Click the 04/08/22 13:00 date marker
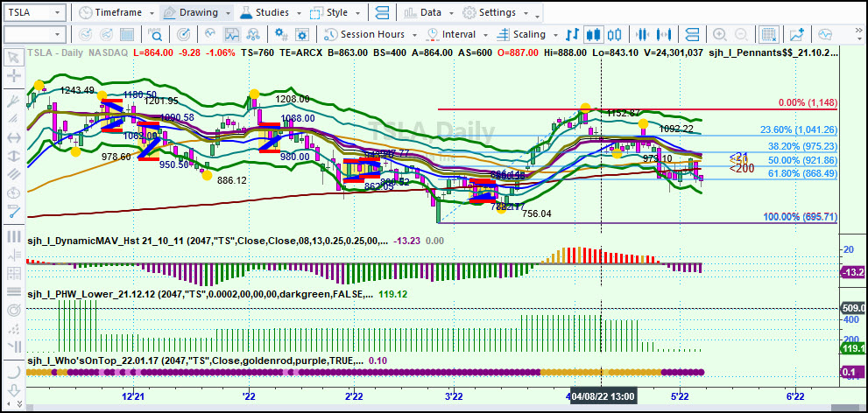 (603, 396)
